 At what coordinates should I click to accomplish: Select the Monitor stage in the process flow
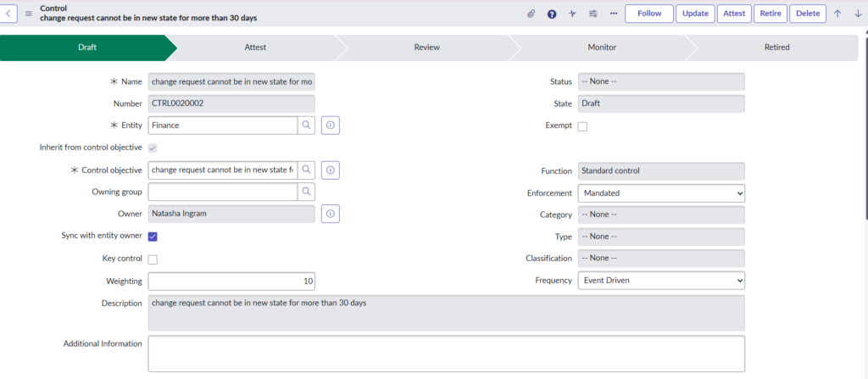(x=602, y=47)
